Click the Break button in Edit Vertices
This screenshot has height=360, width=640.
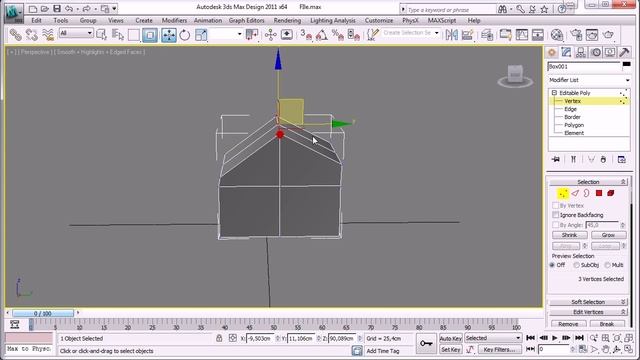click(607, 324)
